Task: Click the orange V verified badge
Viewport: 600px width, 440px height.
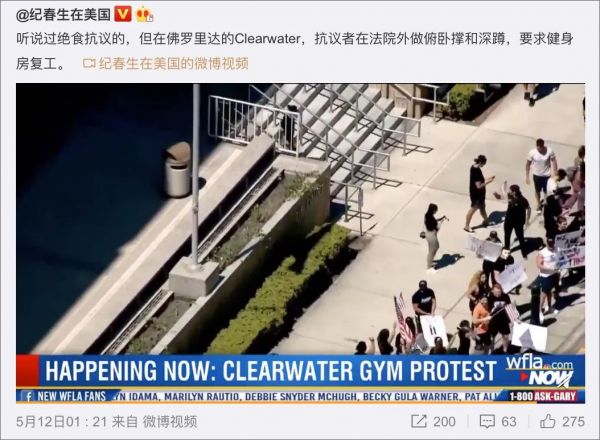Action: coord(123,15)
